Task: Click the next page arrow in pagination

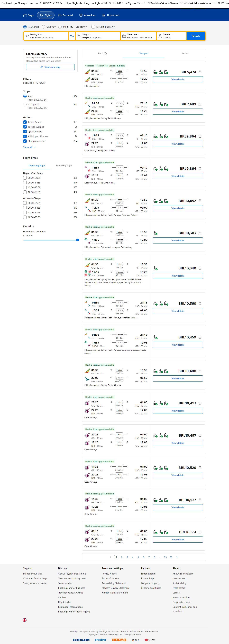Action: (177, 557)
